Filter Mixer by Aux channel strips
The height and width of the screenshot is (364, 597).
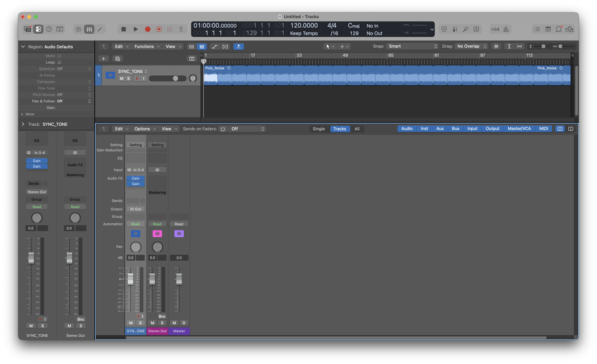pyautogui.click(x=440, y=129)
